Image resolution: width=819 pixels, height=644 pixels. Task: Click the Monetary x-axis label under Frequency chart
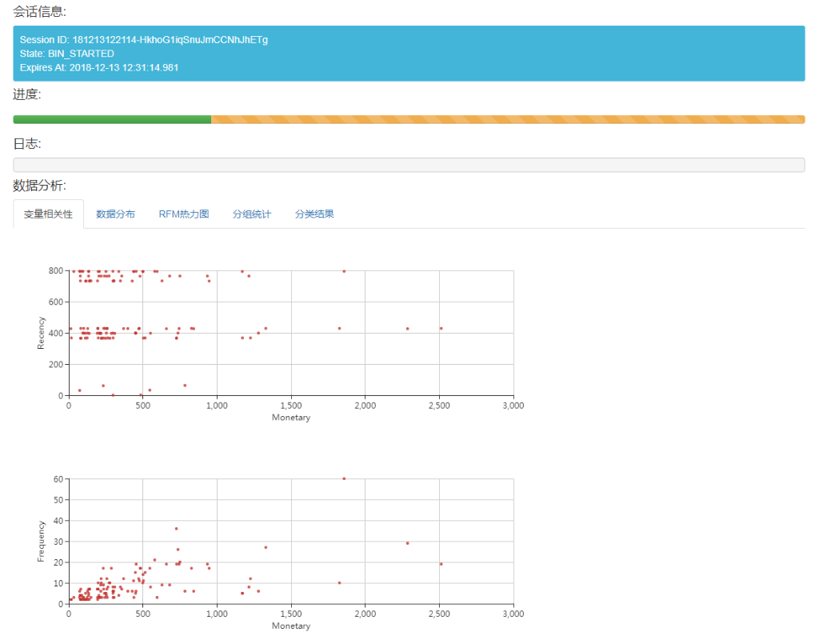pyautogui.click(x=291, y=626)
